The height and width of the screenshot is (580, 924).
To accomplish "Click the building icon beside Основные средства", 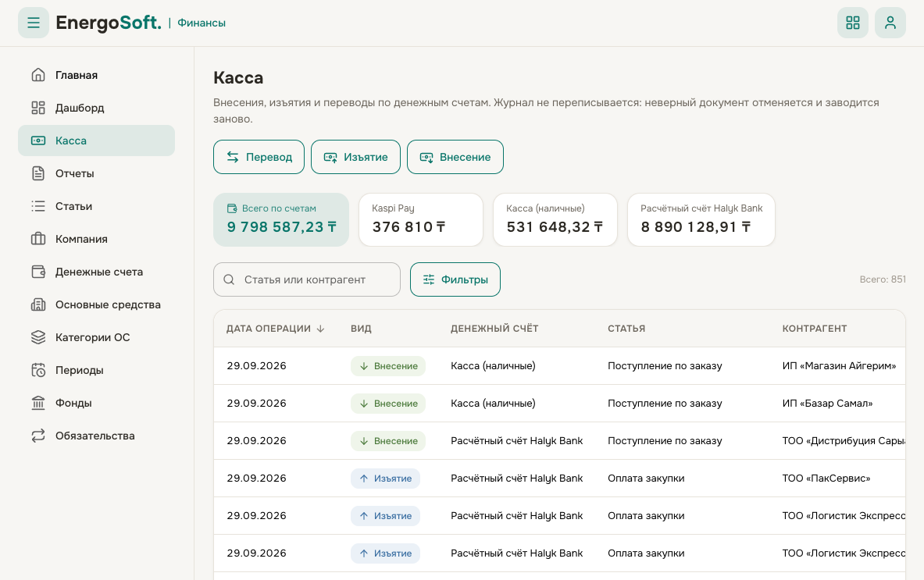I will point(38,304).
